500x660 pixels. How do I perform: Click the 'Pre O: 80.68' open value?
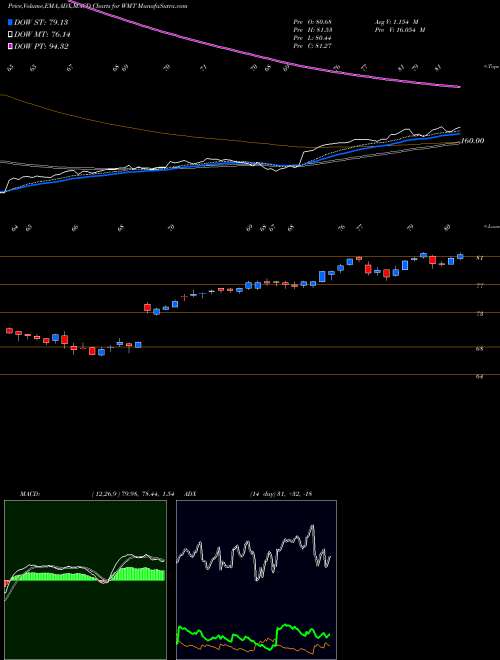(x=314, y=21)
